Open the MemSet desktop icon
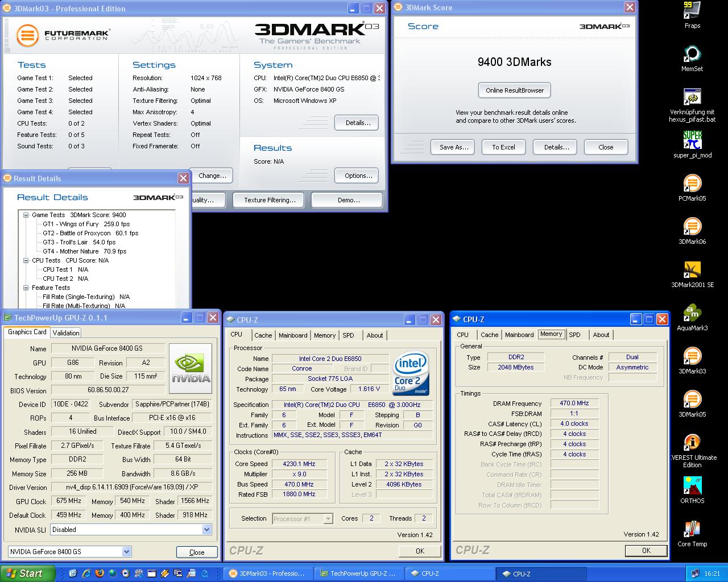The height and width of the screenshot is (582, 728). pyautogui.click(x=692, y=59)
